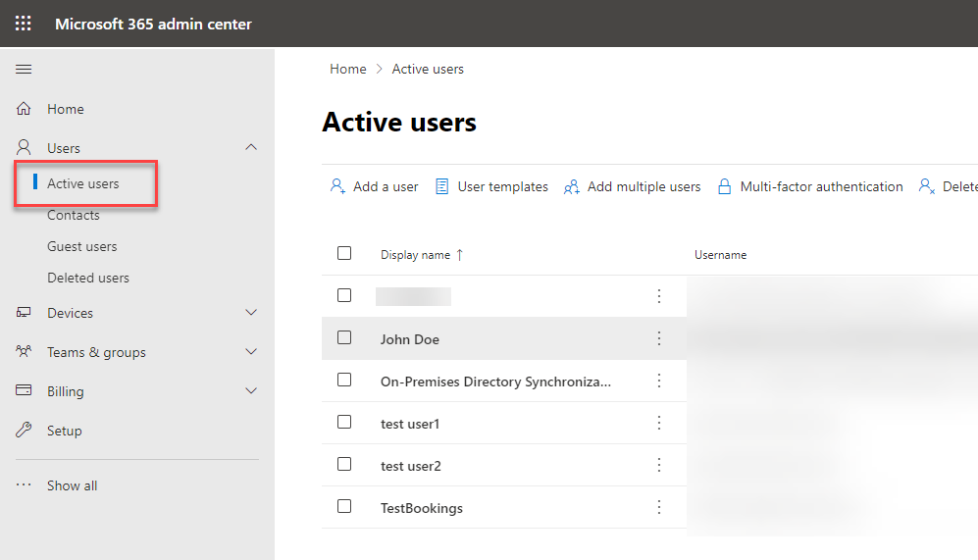Viewport: 978px width, 560px height.
Task: Open Guest users in sidebar
Action: click(82, 246)
